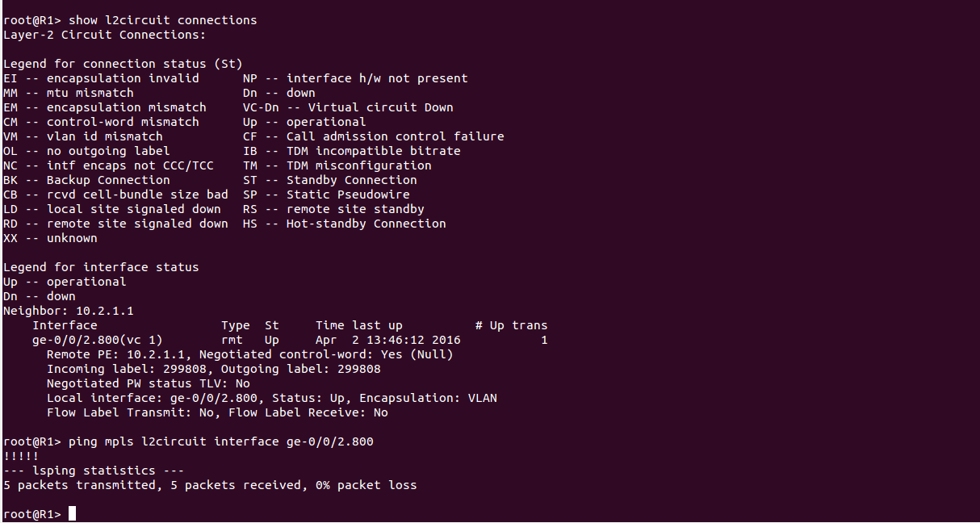
Task: Click the neighbor IP address 10.2.1.1
Action: [104, 311]
